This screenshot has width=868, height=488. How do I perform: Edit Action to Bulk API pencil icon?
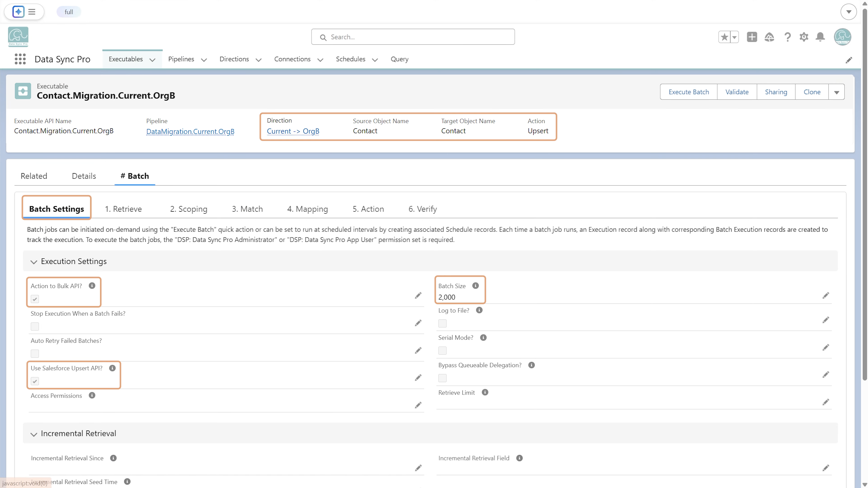(x=418, y=296)
